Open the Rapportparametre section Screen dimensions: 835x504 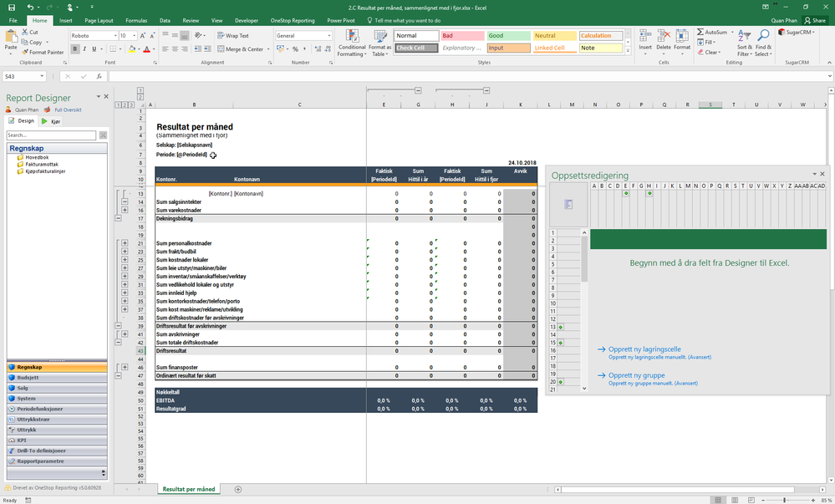(57, 461)
